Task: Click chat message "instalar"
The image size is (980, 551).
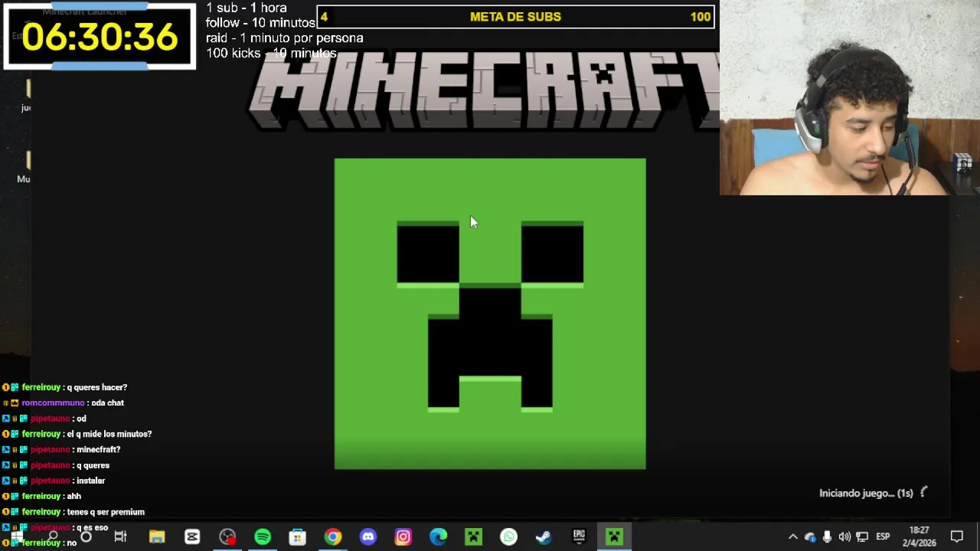Action: 90,481
